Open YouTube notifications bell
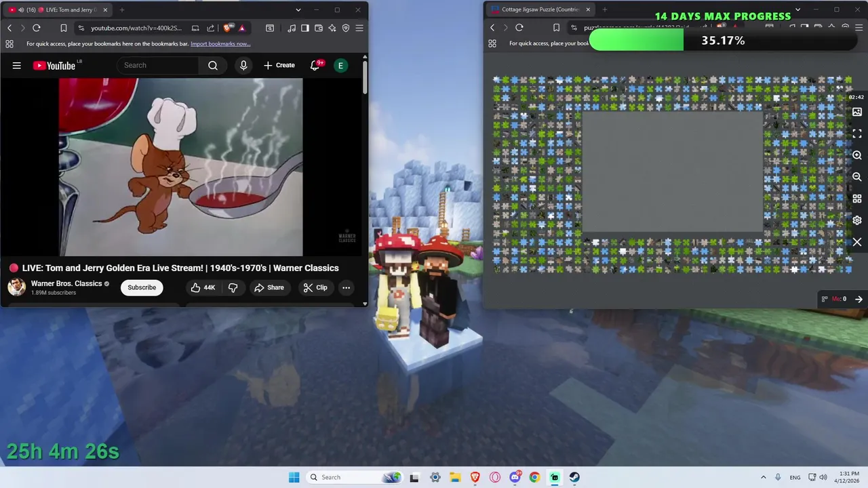Image resolution: width=868 pixels, height=488 pixels. click(315, 65)
